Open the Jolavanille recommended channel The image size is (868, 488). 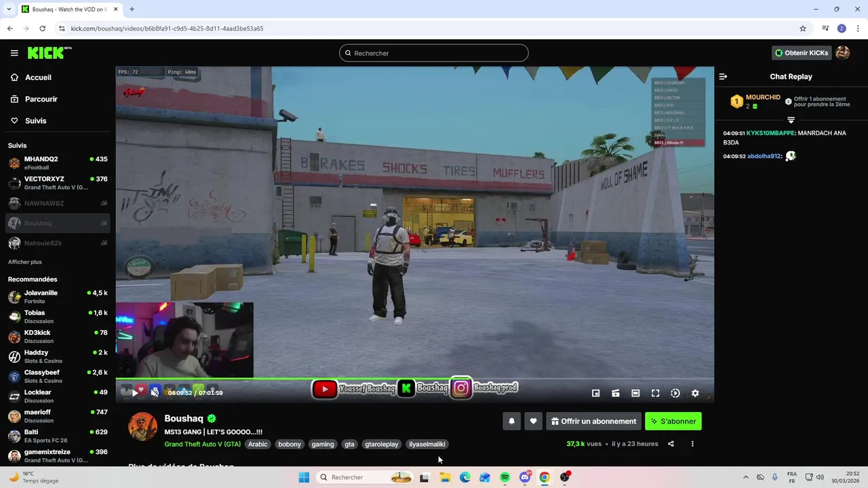coord(58,297)
